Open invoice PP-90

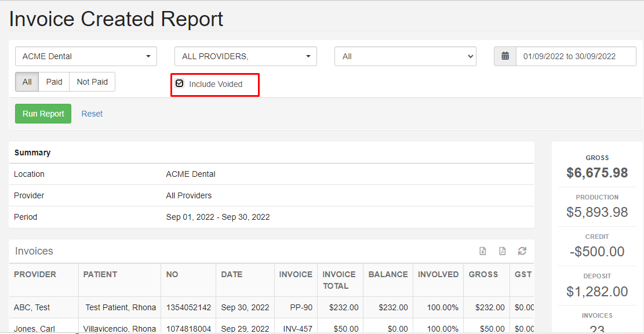[301, 307]
